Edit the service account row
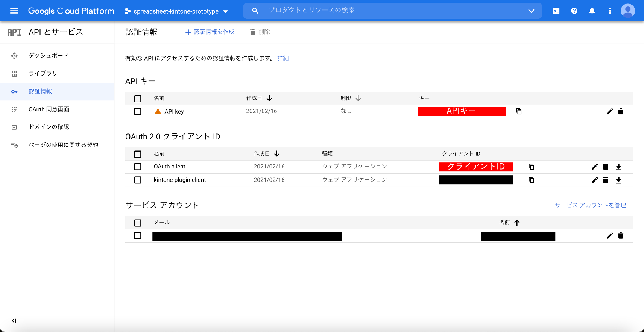Viewport: 644px width, 332px height. (x=609, y=236)
